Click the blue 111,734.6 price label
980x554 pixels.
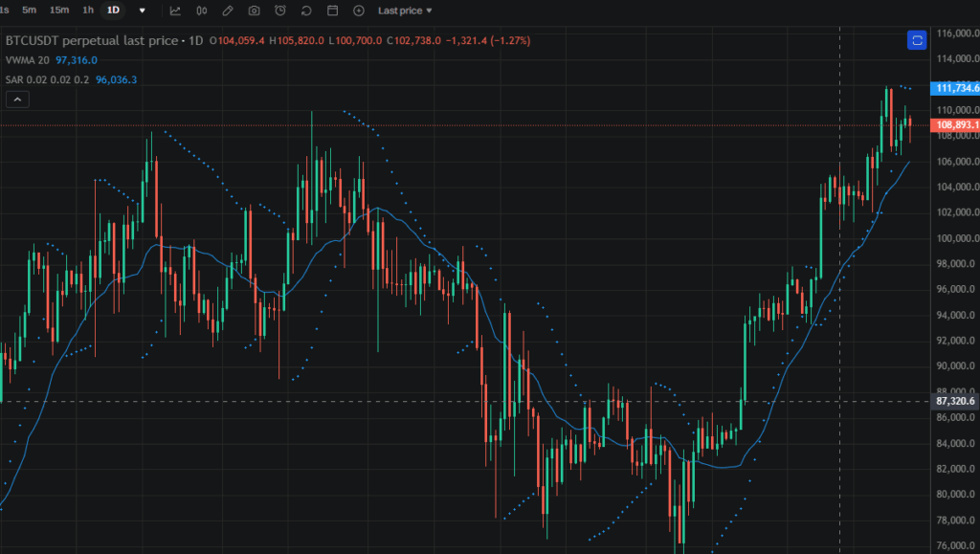pos(953,88)
